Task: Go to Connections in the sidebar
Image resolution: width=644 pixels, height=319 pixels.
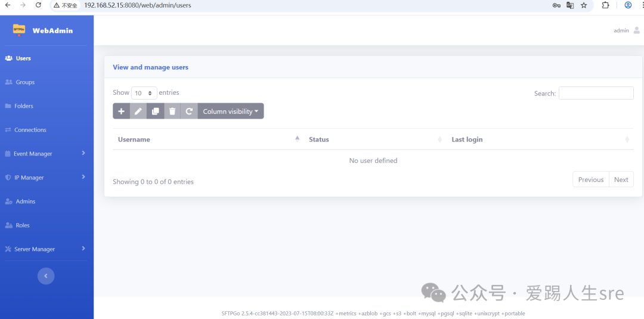Action: click(x=30, y=130)
